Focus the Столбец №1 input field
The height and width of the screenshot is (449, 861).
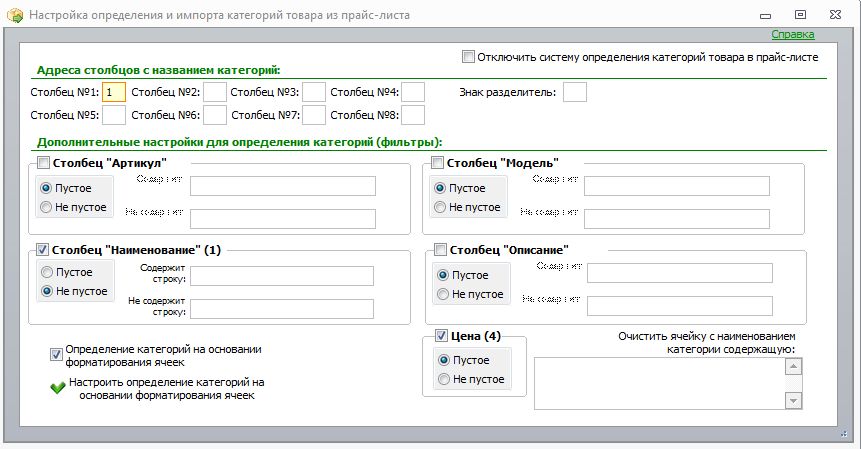click(114, 92)
